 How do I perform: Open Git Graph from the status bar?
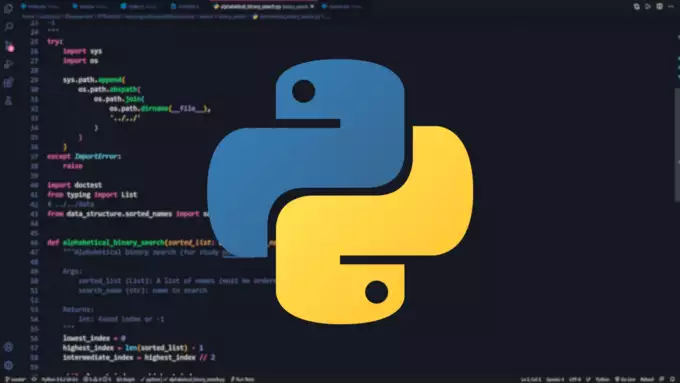click(x=126, y=380)
